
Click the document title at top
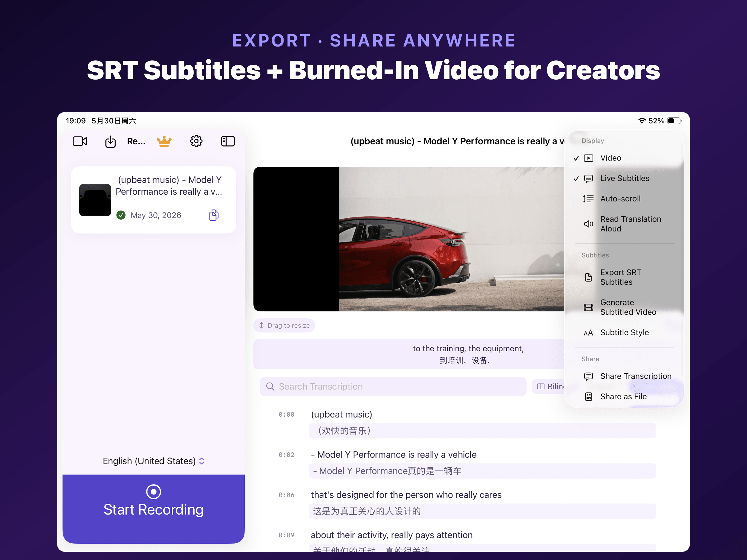click(x=457, y=141)
